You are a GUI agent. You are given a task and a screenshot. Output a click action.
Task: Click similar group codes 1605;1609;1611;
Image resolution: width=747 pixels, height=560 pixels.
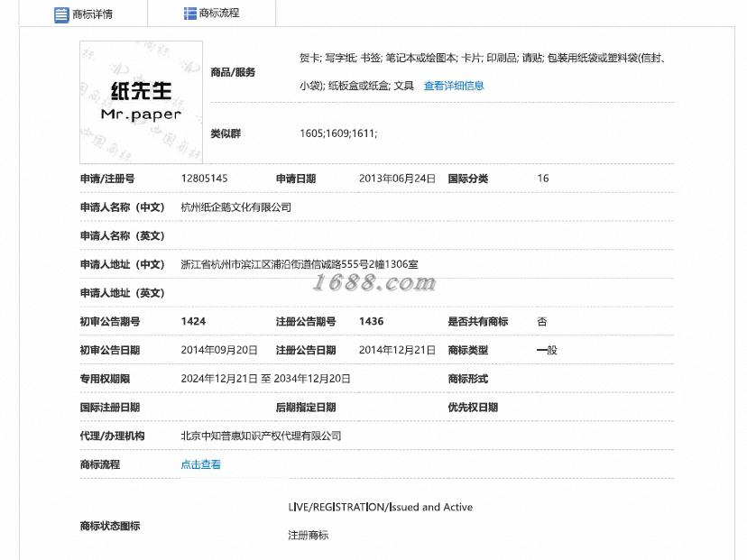(x=338, y=133)
